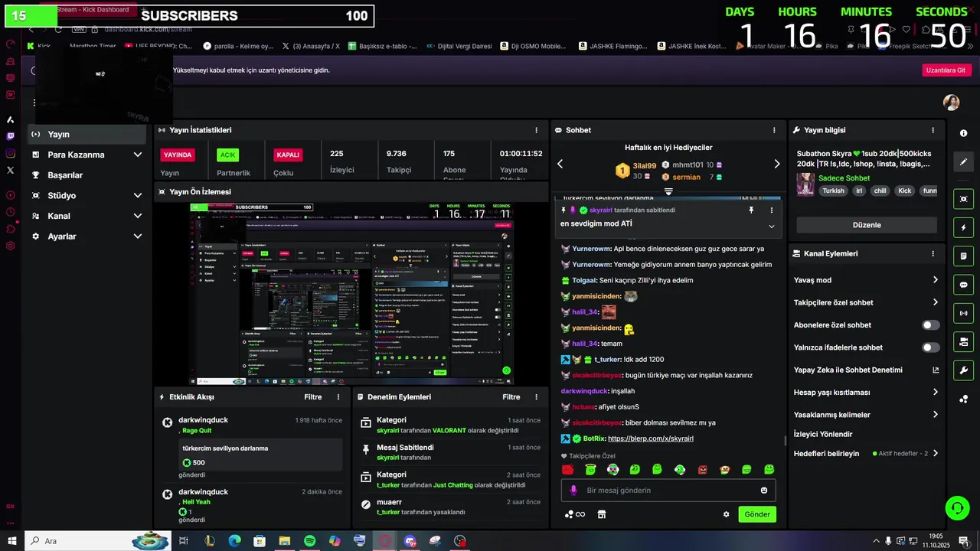This screenshot has height=551, width=980.
Task: Open Etkinlik Akışı three-dot menu
Action: point(338,397)
